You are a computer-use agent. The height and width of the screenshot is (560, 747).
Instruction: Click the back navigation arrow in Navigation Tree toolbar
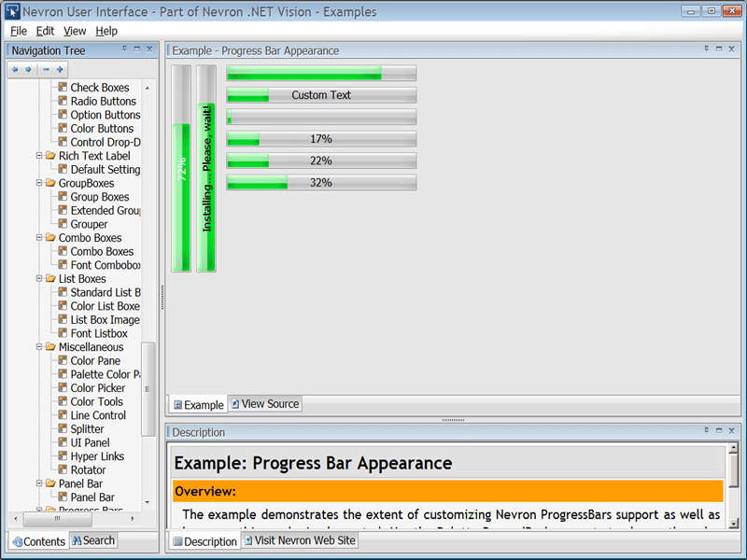click(15, 69)
